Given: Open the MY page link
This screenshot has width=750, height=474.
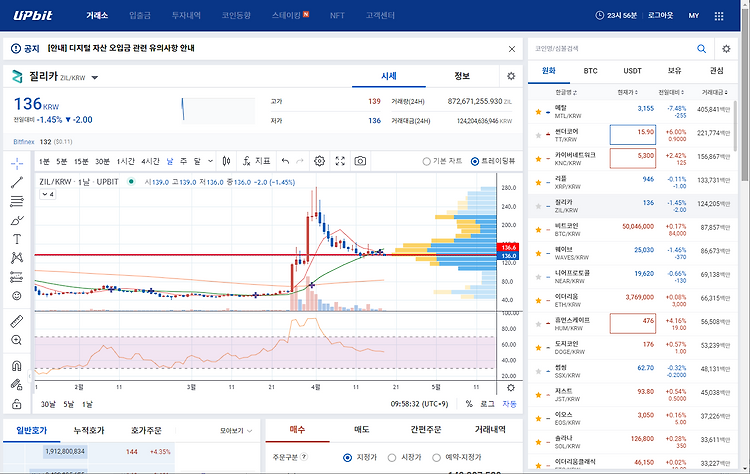Looking at the screenshot, I should (x=694, y=16).
